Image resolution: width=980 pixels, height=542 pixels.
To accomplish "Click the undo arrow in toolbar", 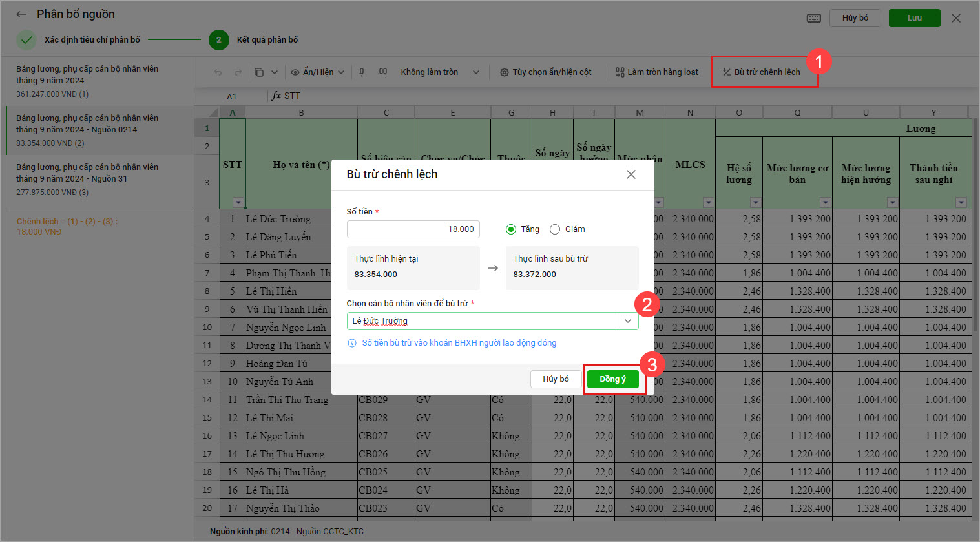I will pos(218,72).
